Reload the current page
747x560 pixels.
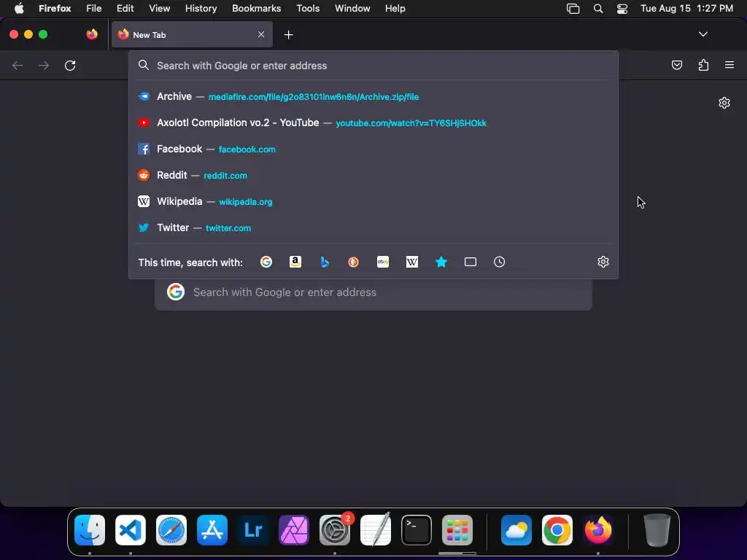pos(70,65)
